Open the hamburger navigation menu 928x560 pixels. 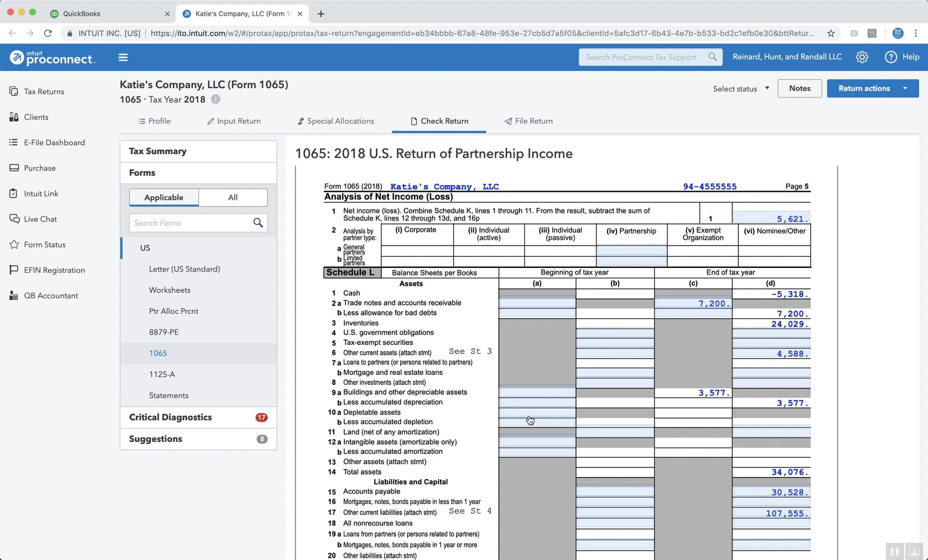123,57
